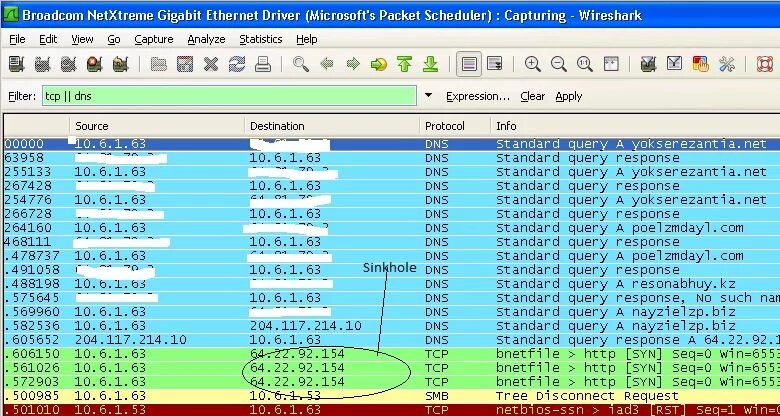Go back in packet history
This screenshot has height=416, width=780.
click(x=327, y=64)
